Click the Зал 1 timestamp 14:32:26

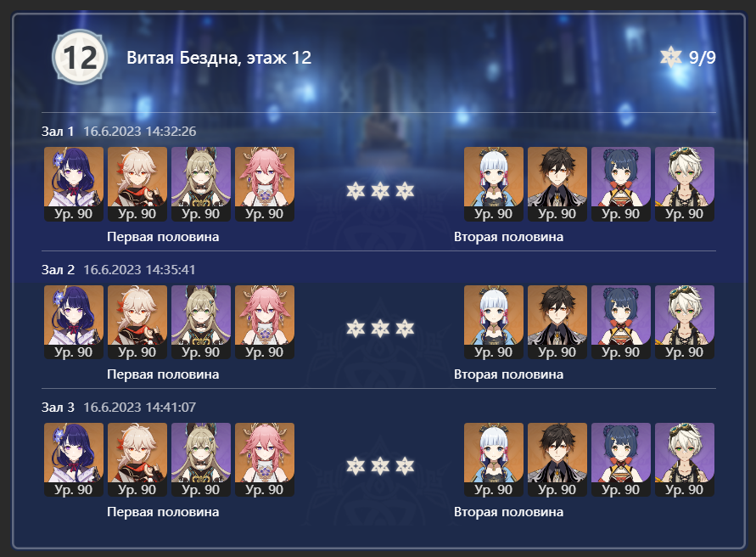(171, 132)
